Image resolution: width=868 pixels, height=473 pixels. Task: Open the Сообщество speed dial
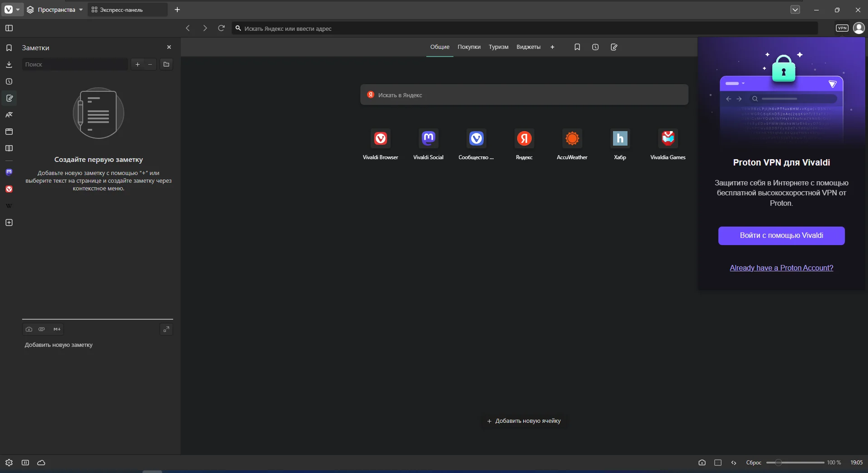[x=476, y=145]
